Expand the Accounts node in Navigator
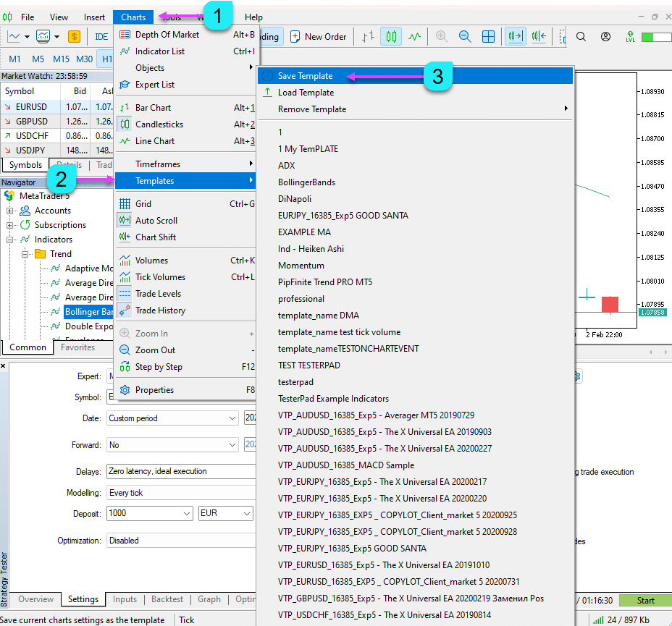Screen dimensions: 672x626 point(11,211)
